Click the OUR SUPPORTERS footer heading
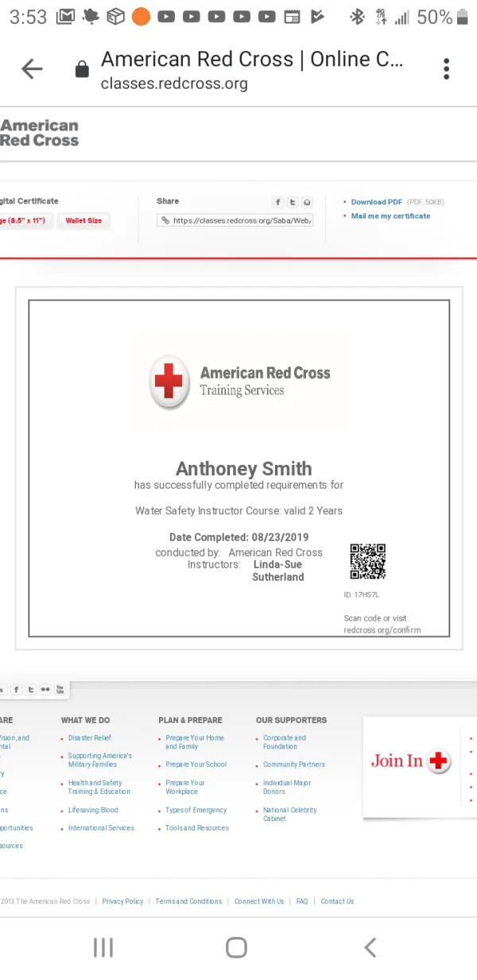This screenshot has width=477, height=980. [x=291, y=720]
